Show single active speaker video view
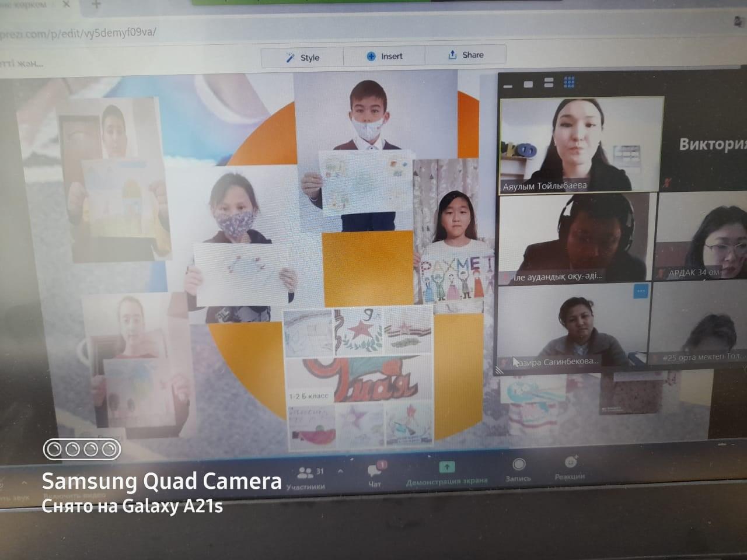The height and width of the screenshot is (560, 747). (x=528, y=84)
